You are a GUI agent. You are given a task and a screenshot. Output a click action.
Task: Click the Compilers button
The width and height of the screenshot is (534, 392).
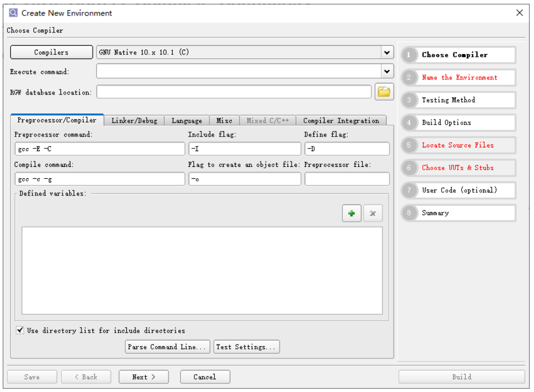(51, 52)
